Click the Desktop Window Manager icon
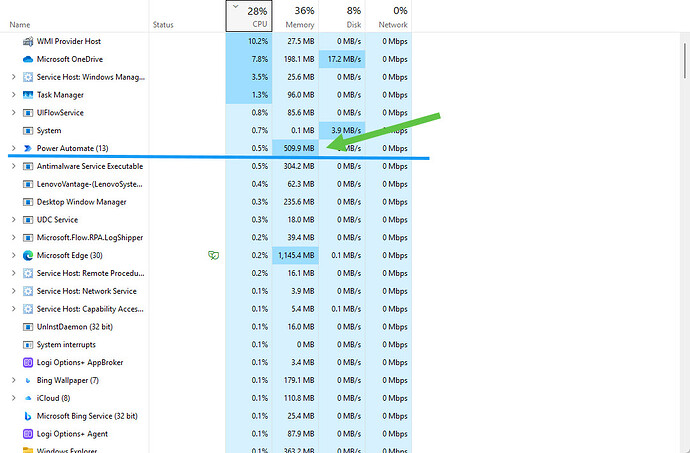 [28, 202]
